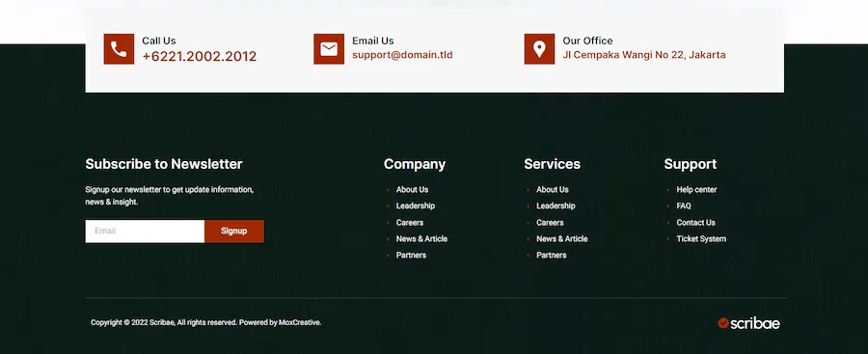Open the Contact Us support link
This screenshot has height=354, width=868.
[695, 222]
